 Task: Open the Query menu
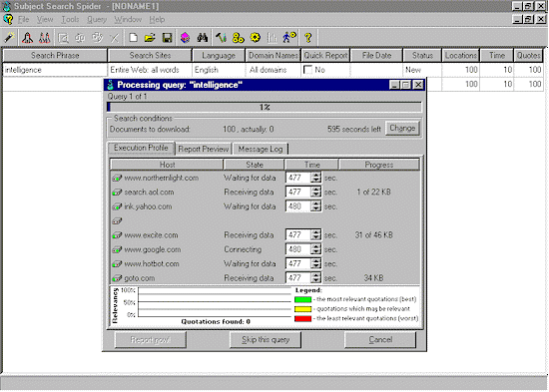pyautogui.click(x=97, y=20)
